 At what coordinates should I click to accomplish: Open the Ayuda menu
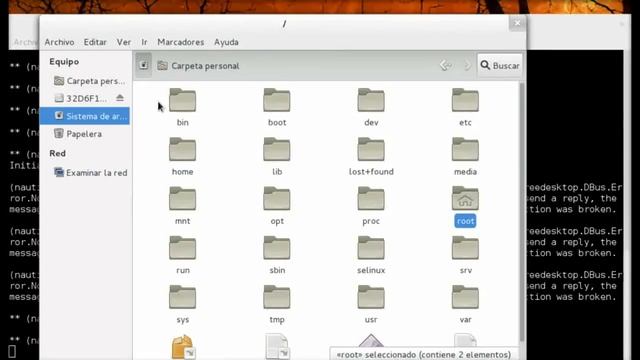226,42
